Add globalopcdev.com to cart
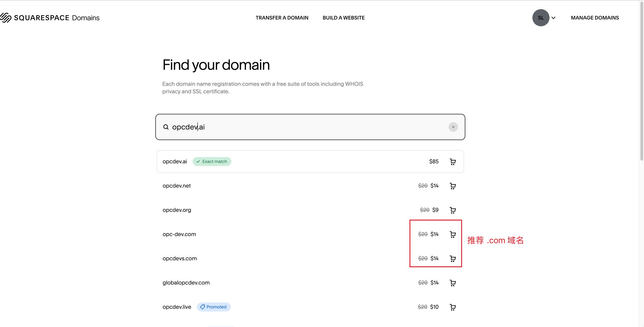Image resolution: width=644 pixels, height=327 pixels. coord(453,283)
